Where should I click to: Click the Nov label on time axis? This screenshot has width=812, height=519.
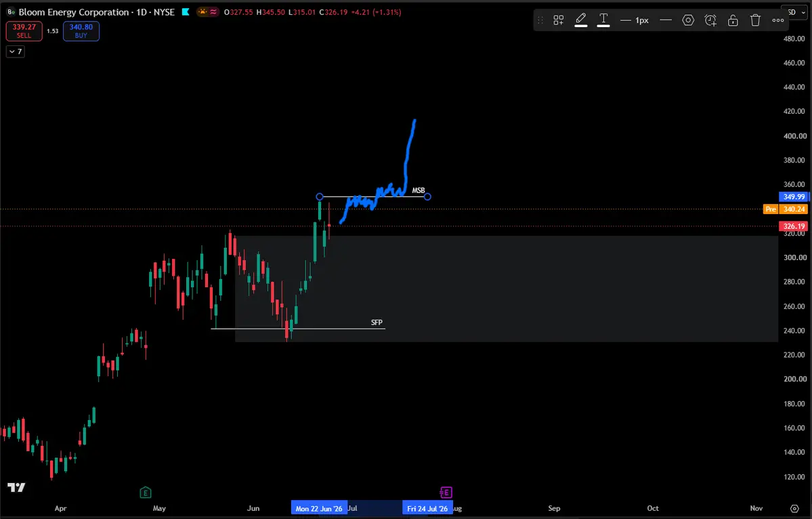pyautogui.click(x=756, y=508)
